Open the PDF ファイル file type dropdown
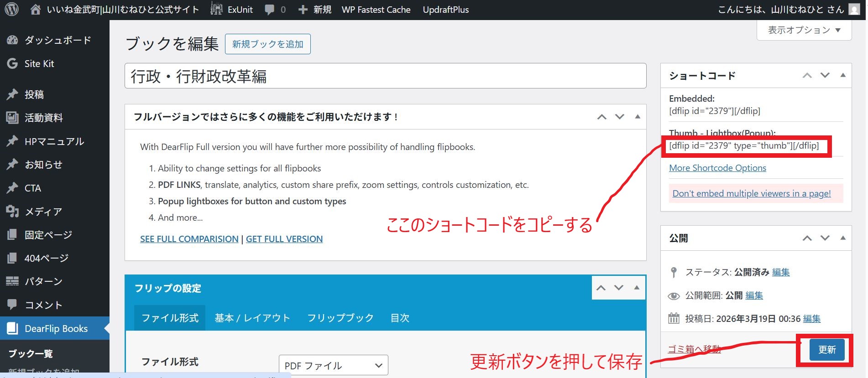This screenshot has height=378, width=868. pyautogui.click(x=333, y=365)
